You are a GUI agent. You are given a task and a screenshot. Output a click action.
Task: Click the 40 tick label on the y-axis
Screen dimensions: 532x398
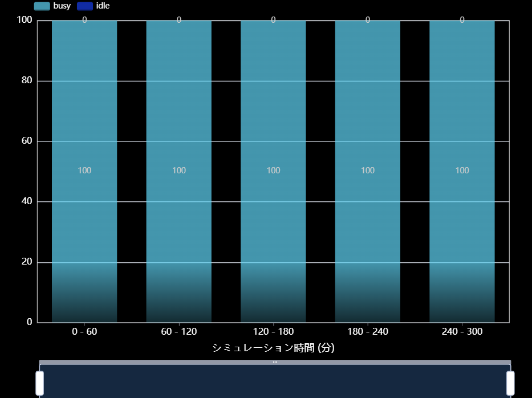pyautogui.click(x=26, y=201)
